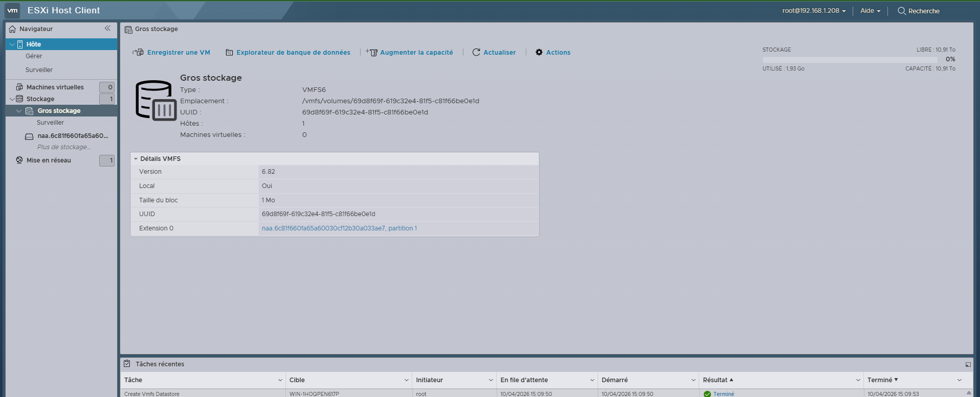This screenshot has height=397, width=980.
Task: Sort tasks by the Tâche column header
Action: pos(133,380)
